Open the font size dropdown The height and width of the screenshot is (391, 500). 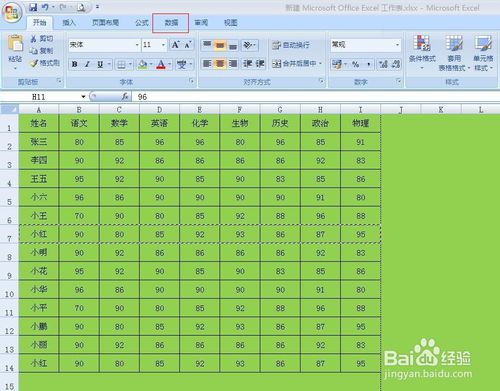coord(163,45)
